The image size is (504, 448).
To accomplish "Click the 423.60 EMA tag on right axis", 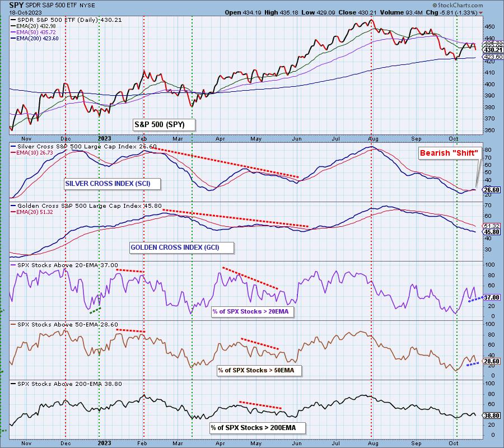I will 493,57.
